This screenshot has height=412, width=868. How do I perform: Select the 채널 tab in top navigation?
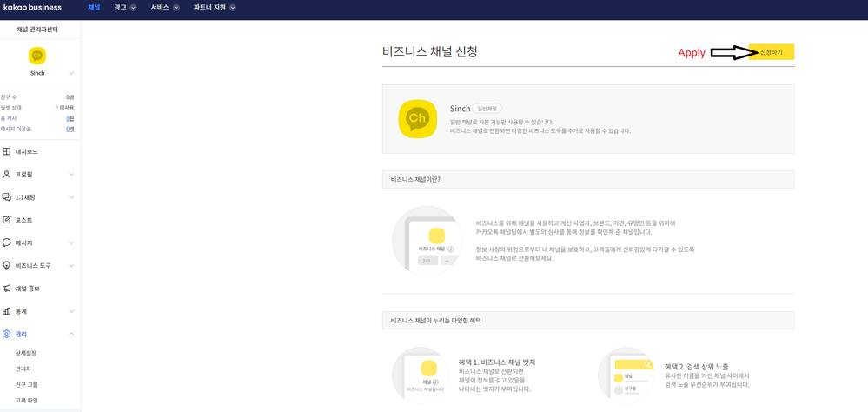[x=94, y=8]
